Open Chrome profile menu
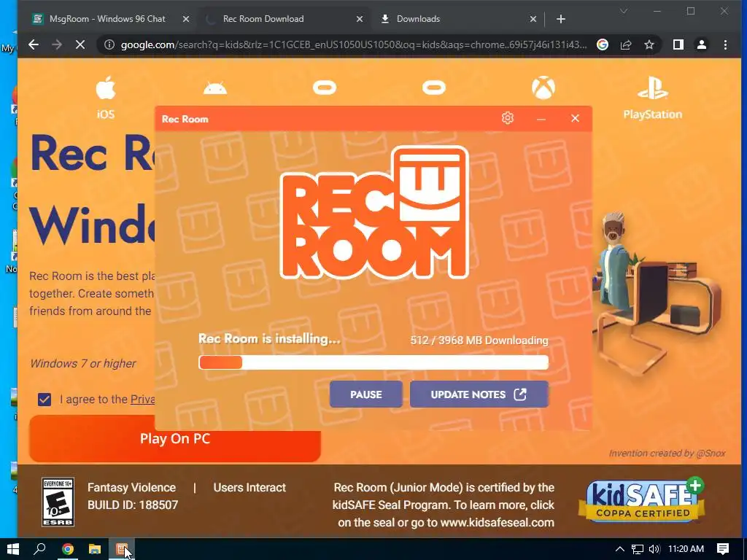Viewport: 747px width, 560px height. click(701, 44)
